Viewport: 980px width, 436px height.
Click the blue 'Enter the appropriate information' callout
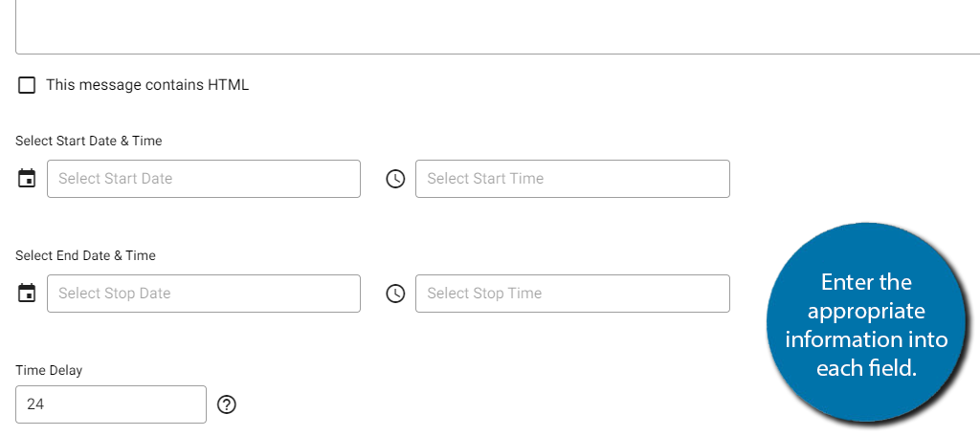coord(865,324)
